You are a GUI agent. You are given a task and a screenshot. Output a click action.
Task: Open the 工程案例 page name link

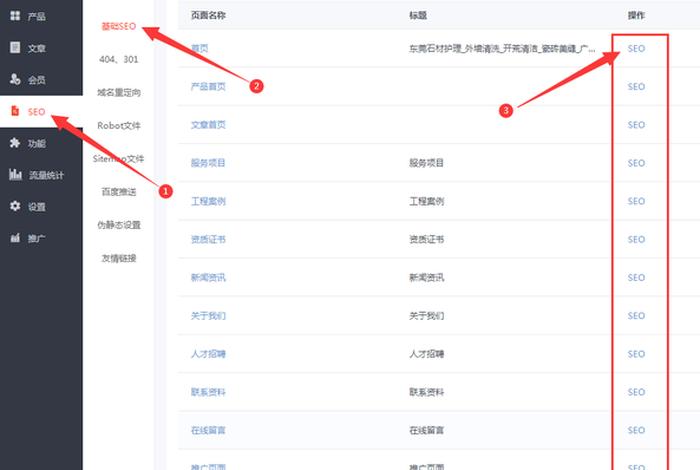(208, 201)
